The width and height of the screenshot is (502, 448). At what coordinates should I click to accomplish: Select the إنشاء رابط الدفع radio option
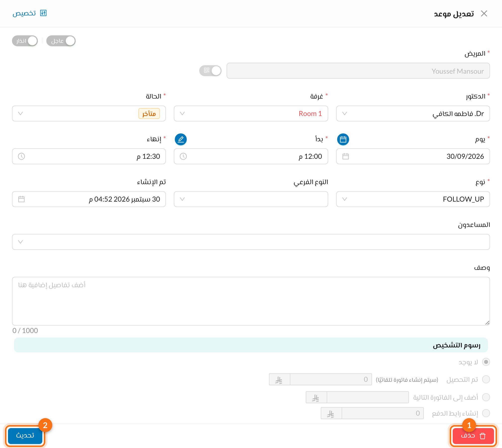pyautogui.click(x=486, y=413)
